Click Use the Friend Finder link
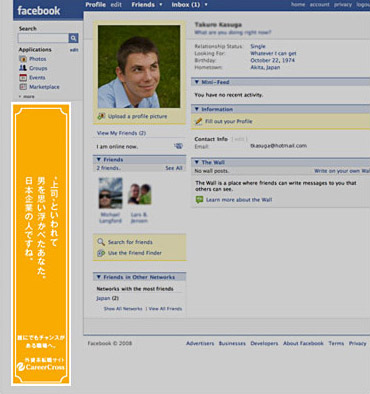370x394 pixels. (x=135, y=253)
